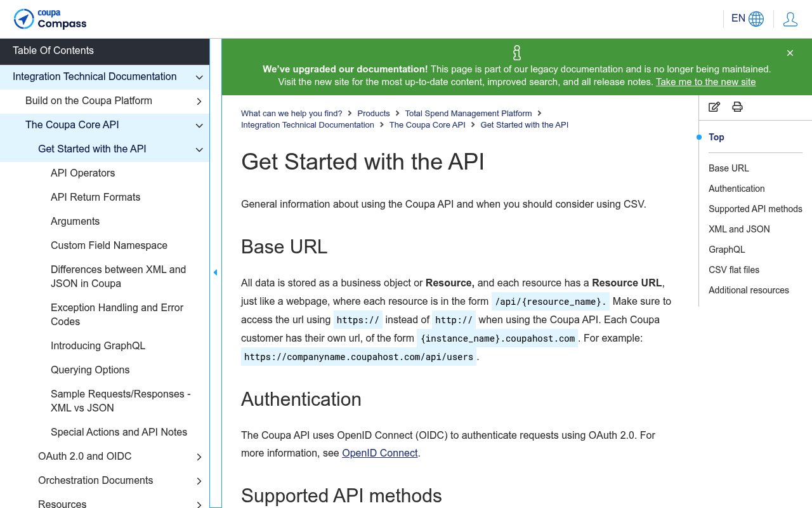Jump to Base URL section in outline

click(729, 168)
